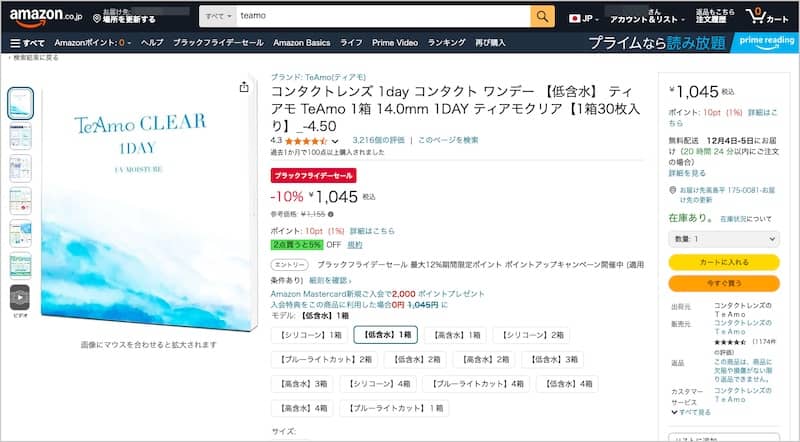Open 再び購入 in the navigation bar

(490, 43)
